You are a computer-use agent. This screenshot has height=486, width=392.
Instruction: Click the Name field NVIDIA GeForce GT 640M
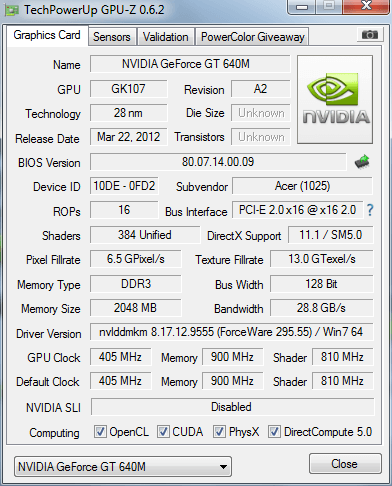click(190, 64)
